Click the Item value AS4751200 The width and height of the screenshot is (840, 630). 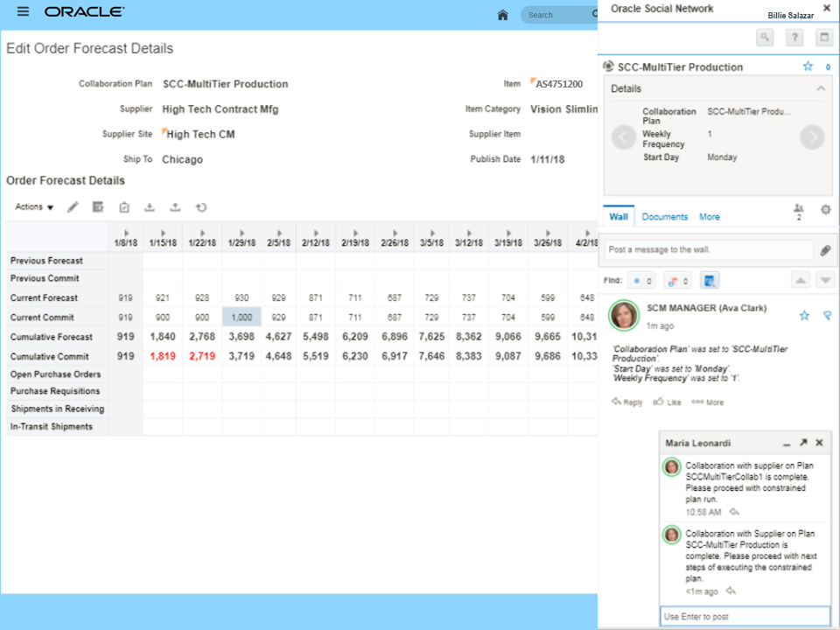[x=559, y=84]
